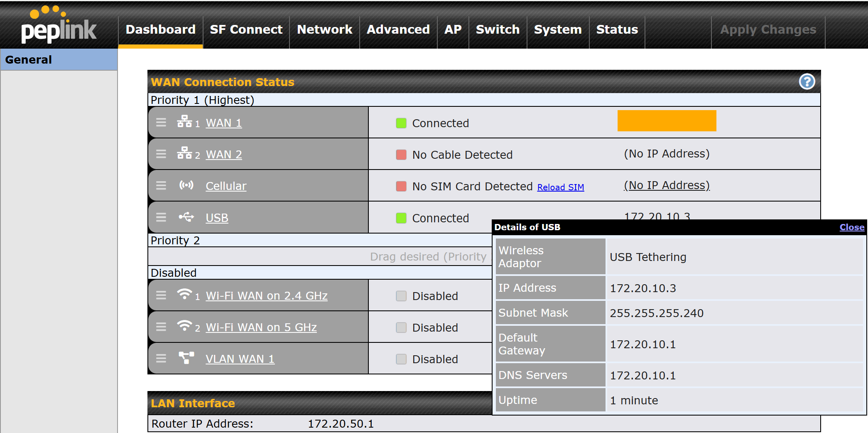Close the Details of USB popup
Image resolution: width=868 pixels, height=433 pixels.
pos(851,227)
